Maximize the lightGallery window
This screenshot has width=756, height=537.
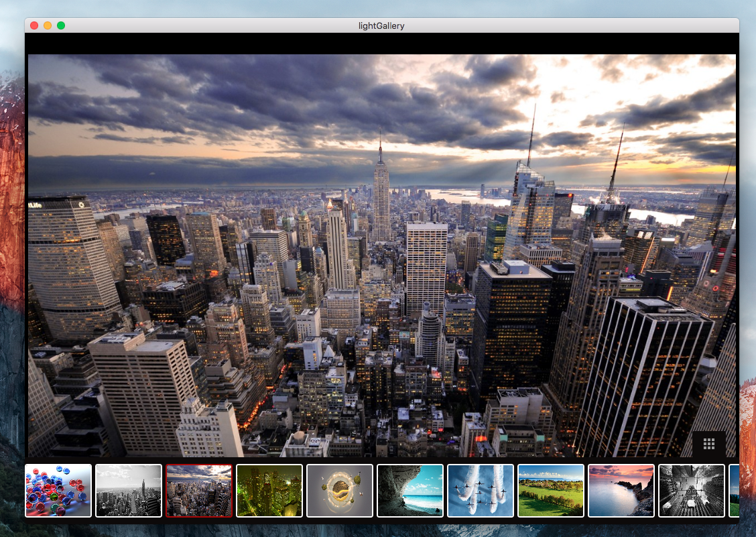pos(61,25)
